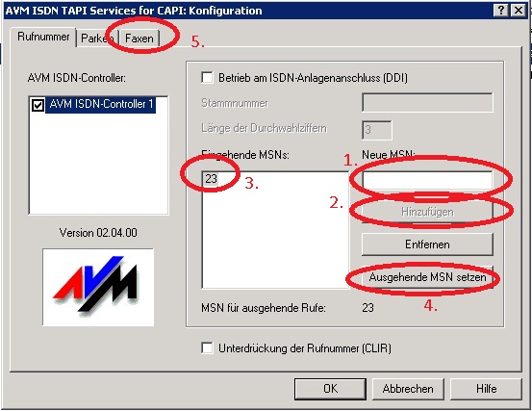532x411 pixels.
Task: Open the Parken tab
Action: (97, 38)
